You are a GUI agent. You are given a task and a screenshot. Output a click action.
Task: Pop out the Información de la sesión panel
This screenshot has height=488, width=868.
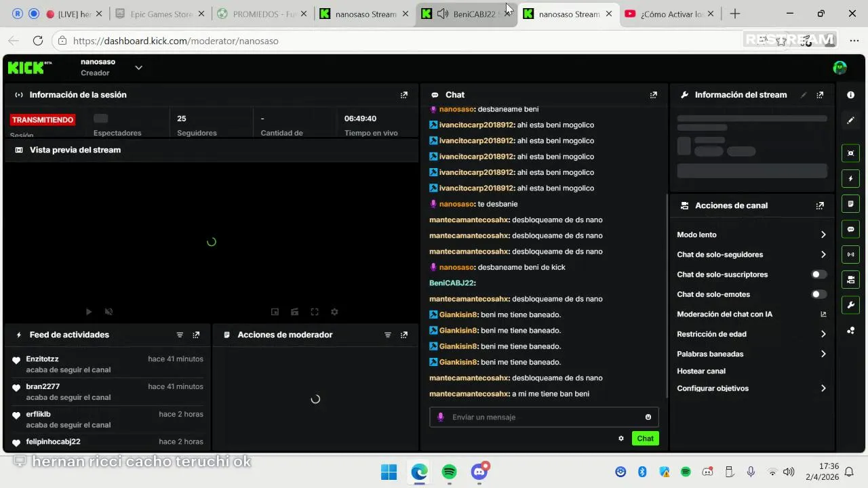click(404, 95)
